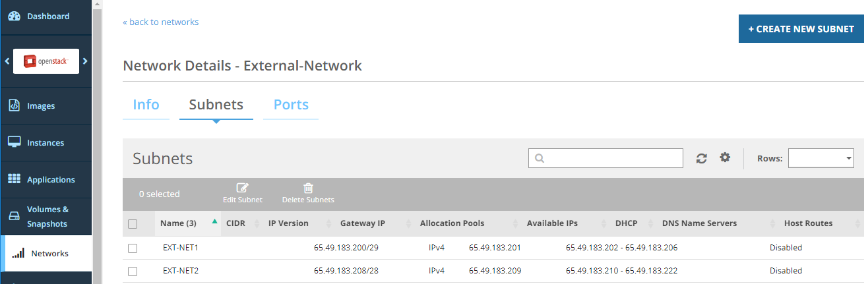Image resolution: width=868 pixels, height=284 pixels.
Task: Open the Dashboard gauge icon
Action: click(x=14, y=16)
